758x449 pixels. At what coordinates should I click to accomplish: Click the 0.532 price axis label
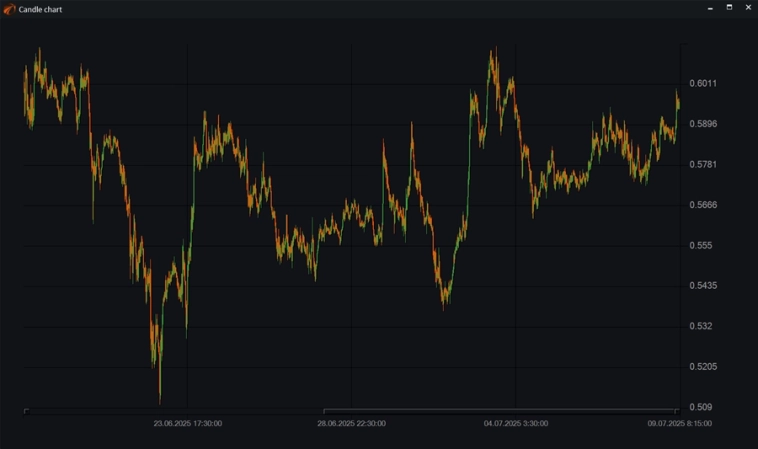(x=700, y=326)
